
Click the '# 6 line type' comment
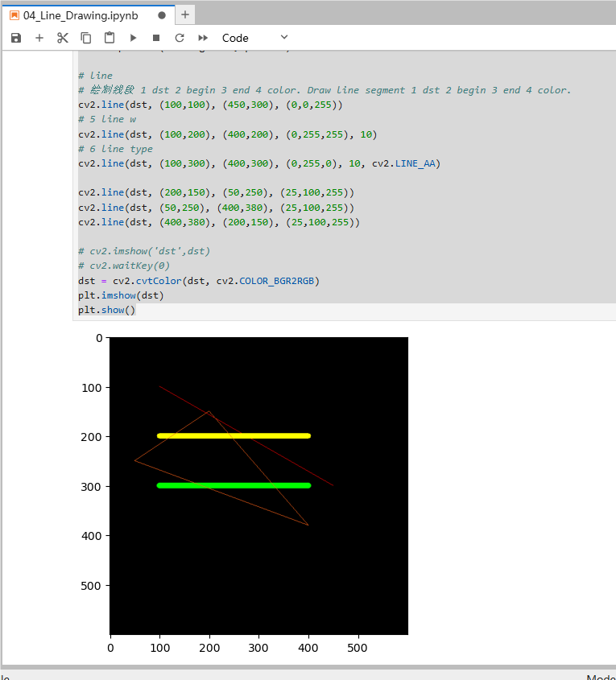pos(115,149)
